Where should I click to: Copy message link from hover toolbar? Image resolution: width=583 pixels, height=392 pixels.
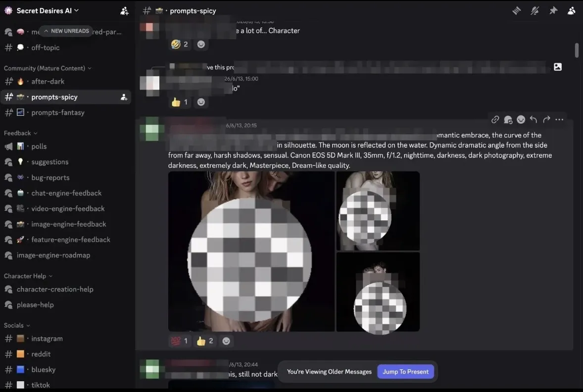tap(495, 119)
